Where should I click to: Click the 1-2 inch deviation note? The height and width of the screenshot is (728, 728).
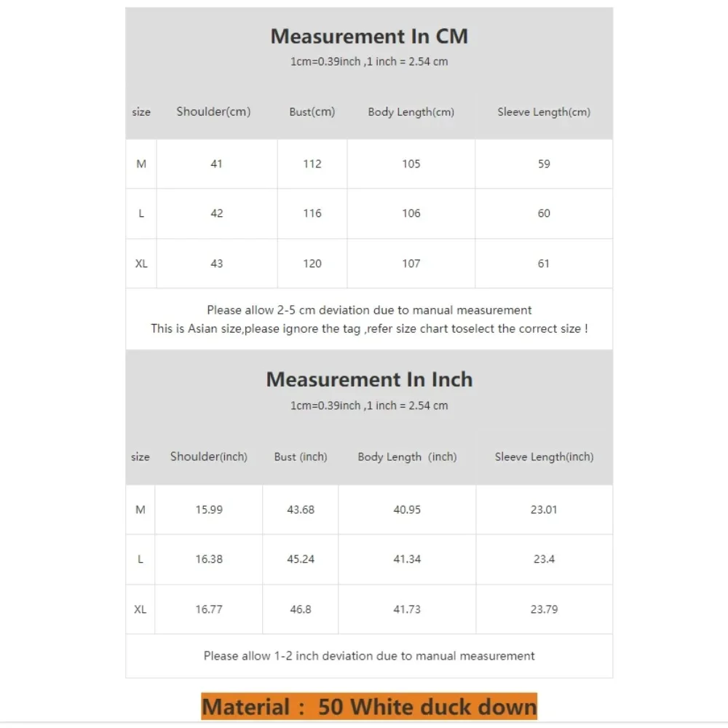369,656
